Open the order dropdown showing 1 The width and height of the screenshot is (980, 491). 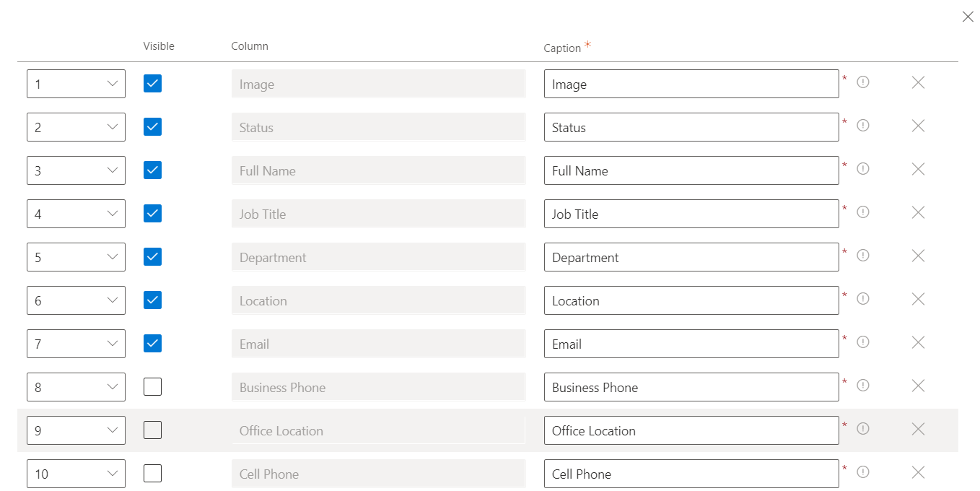pos(76,84)
